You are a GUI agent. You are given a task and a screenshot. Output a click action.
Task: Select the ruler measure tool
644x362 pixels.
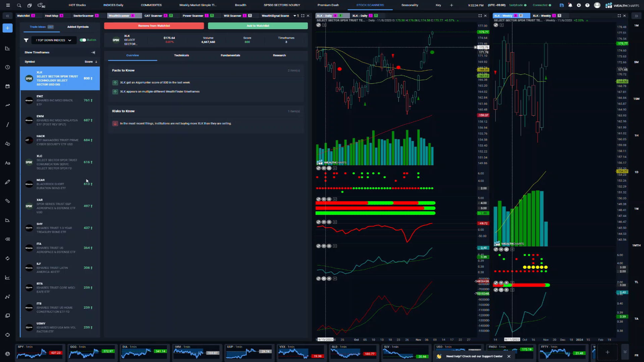7,201
